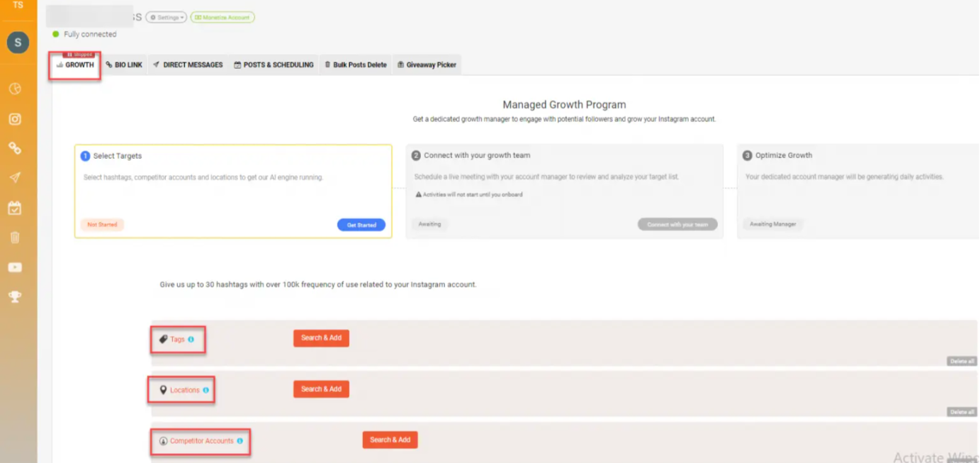Image resolution: width=980 pixels, height=463 pixels.
Task: Click Search & Add for Tags
Action: [x=321, y=338]
